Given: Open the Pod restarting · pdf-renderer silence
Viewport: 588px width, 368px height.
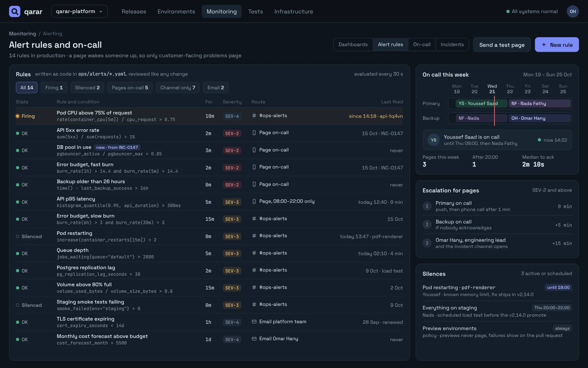Looking at the screenshot, I should click(497, 291).
